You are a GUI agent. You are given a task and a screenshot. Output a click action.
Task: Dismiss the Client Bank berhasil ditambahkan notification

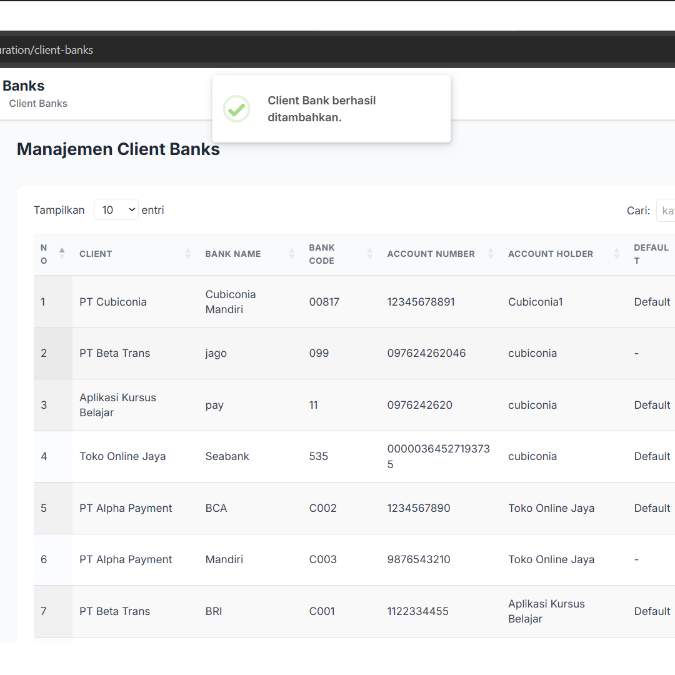[x=331, y=109]
